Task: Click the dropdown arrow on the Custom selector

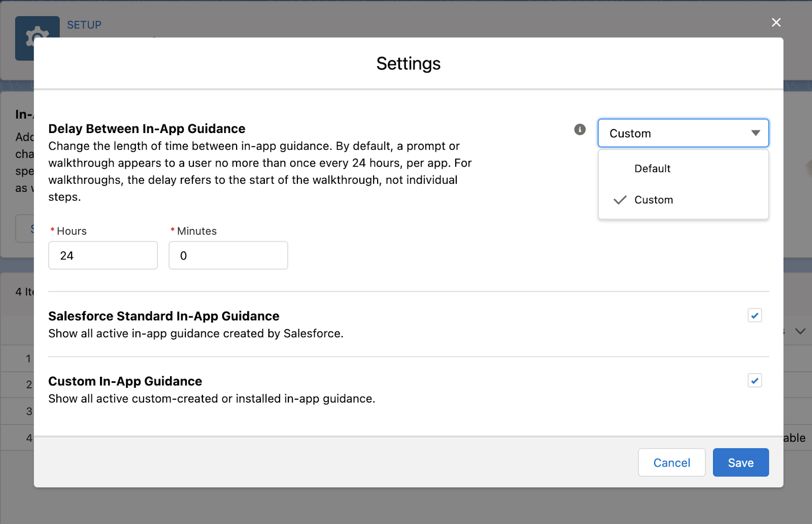Action: pos(756,133)
